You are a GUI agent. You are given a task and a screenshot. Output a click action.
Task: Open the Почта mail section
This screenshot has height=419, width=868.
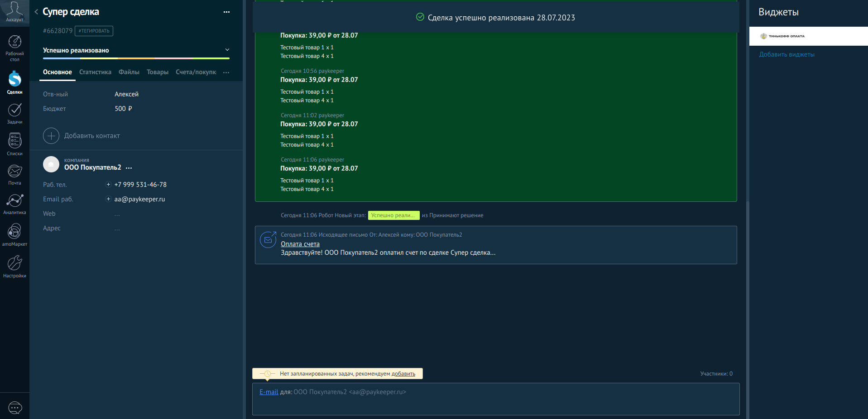click(14, 174)
